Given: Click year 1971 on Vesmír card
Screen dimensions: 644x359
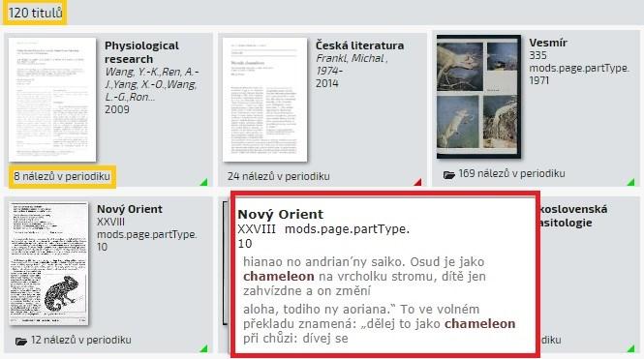Looking at the screenshot, I should point(539,81).
